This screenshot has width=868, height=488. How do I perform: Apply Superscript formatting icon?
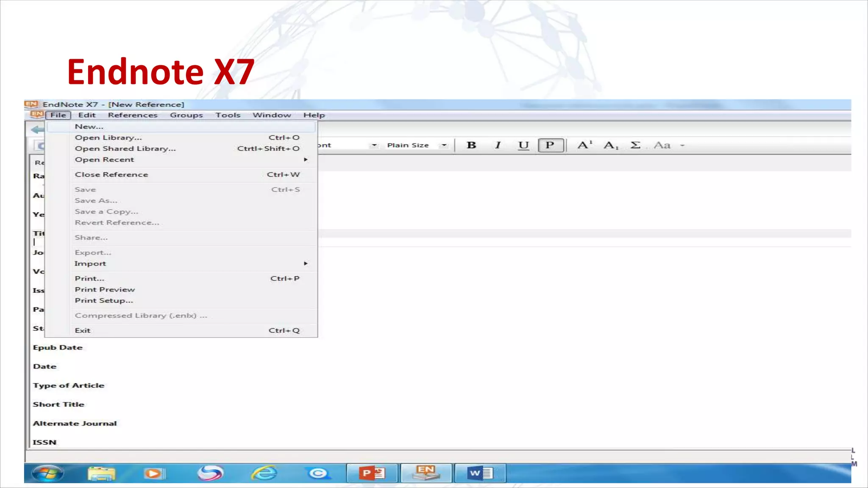pos(585,145)
